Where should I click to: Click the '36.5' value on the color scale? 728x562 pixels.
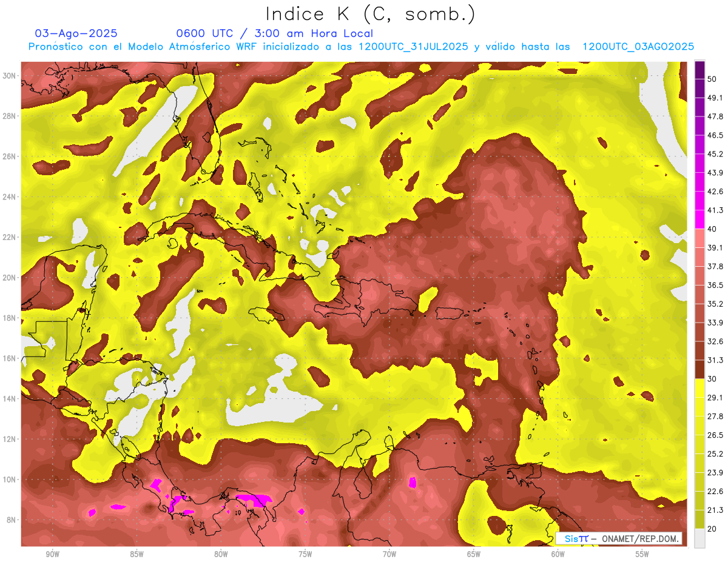(715, 285)
